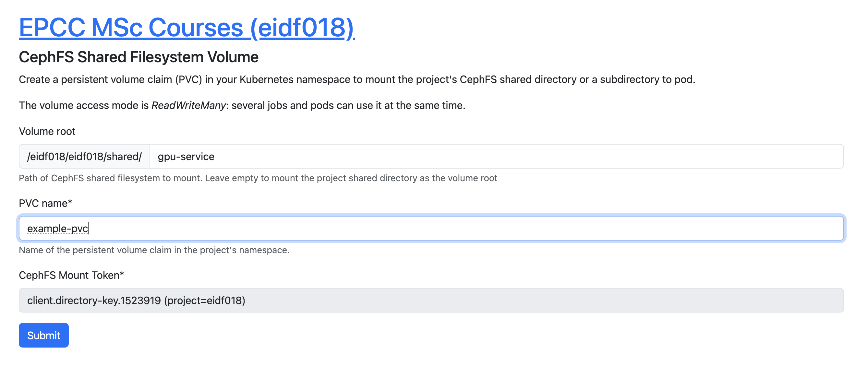Click the Volume root label
868x367 pixels.
pos(47,131)
